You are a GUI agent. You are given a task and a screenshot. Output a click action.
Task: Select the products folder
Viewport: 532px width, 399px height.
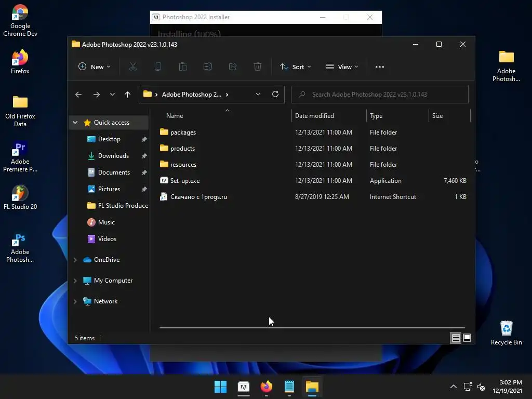point(313,148)
